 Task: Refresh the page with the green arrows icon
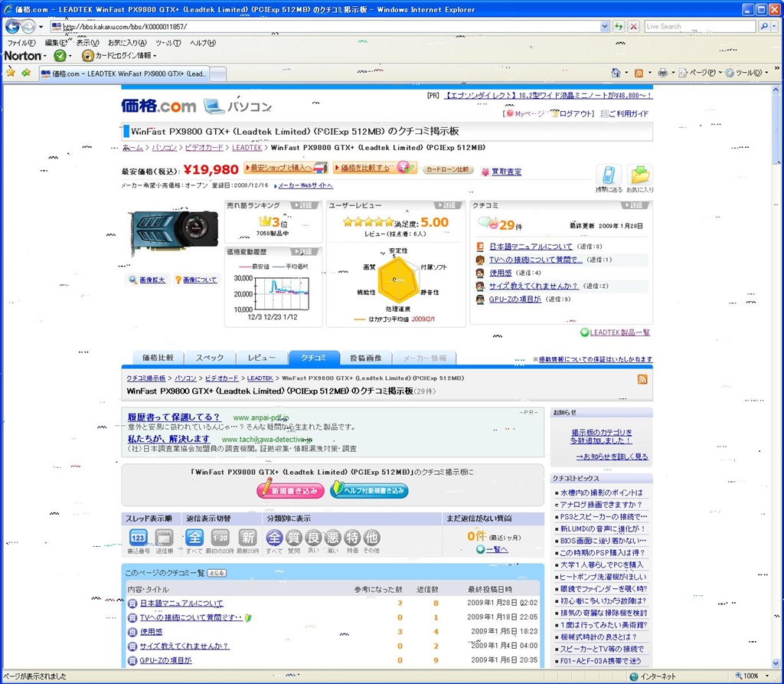pos(619,27)
